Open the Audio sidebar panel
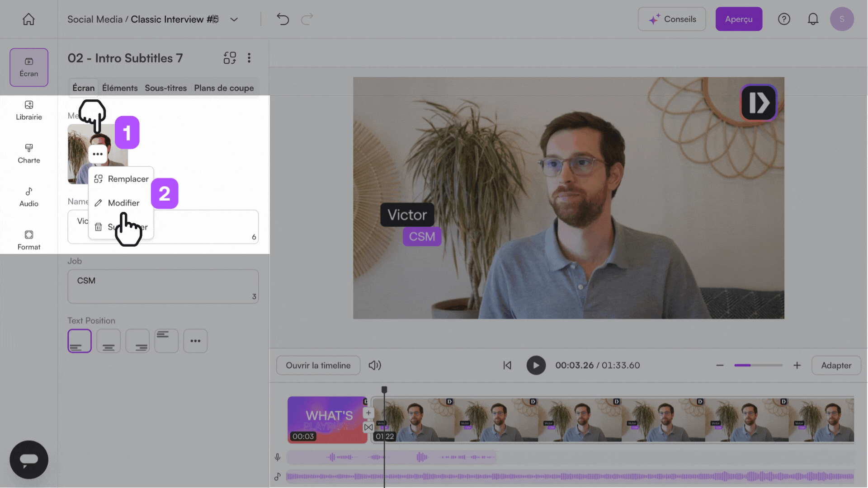Screen dimensions: 868x488 tap(29, 197)
